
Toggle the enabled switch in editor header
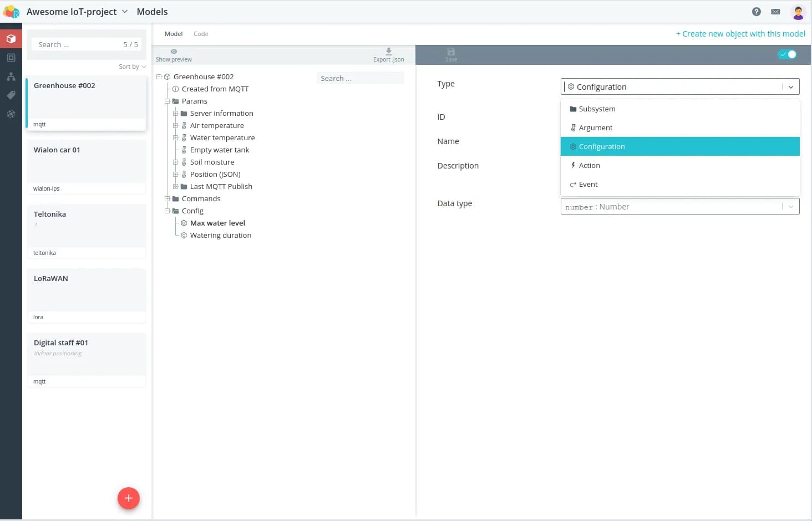point(787,54)
